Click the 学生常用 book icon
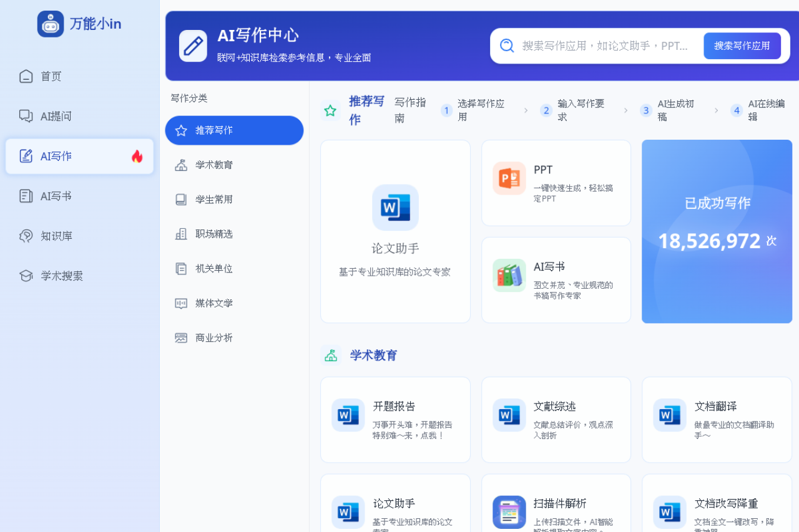 pyautogui.click(x=181, y=200)
